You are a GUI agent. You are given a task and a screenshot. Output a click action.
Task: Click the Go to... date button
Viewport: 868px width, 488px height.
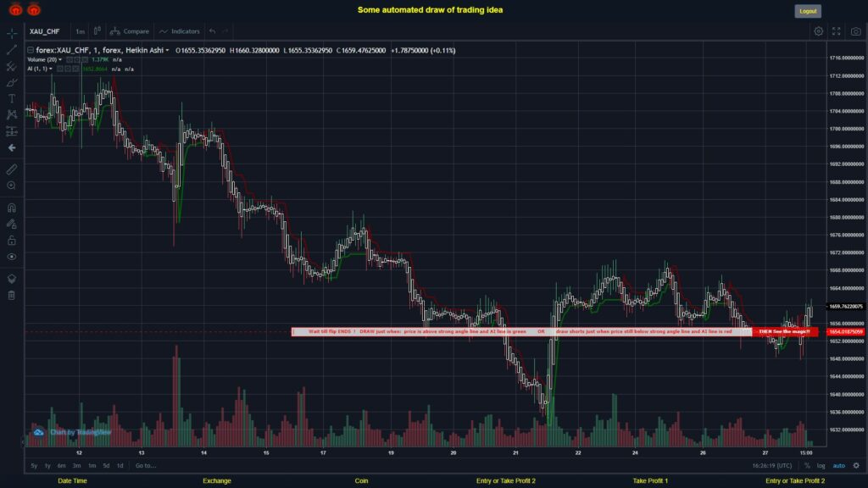click(x=146, y=465)
